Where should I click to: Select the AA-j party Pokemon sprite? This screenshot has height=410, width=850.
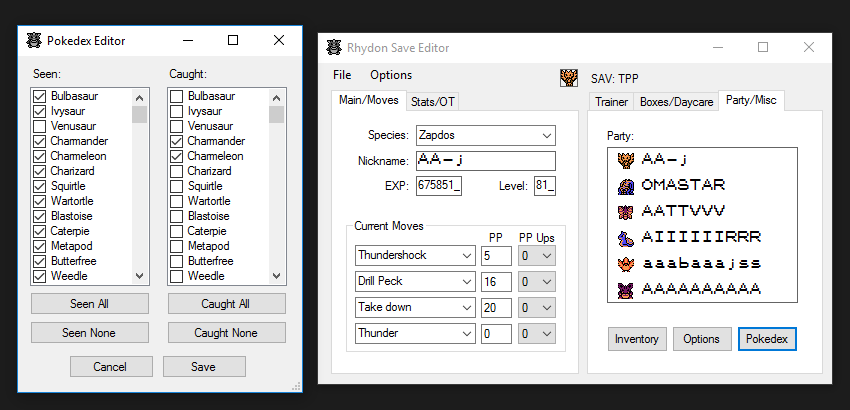626,160
